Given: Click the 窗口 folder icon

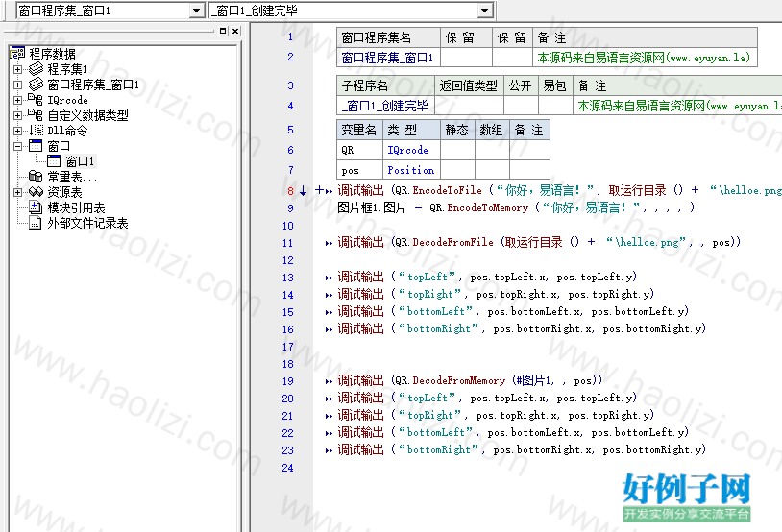Looking at the screenshot, I should tap(36, 146).
